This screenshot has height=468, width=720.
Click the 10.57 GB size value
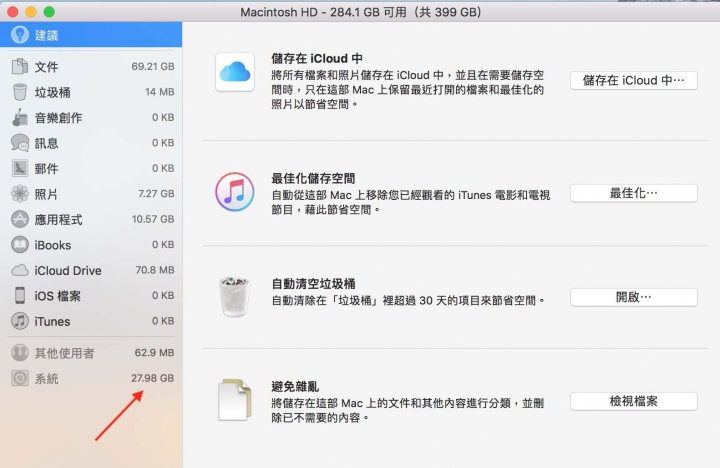pyautogui.click(x=153, y=219)
